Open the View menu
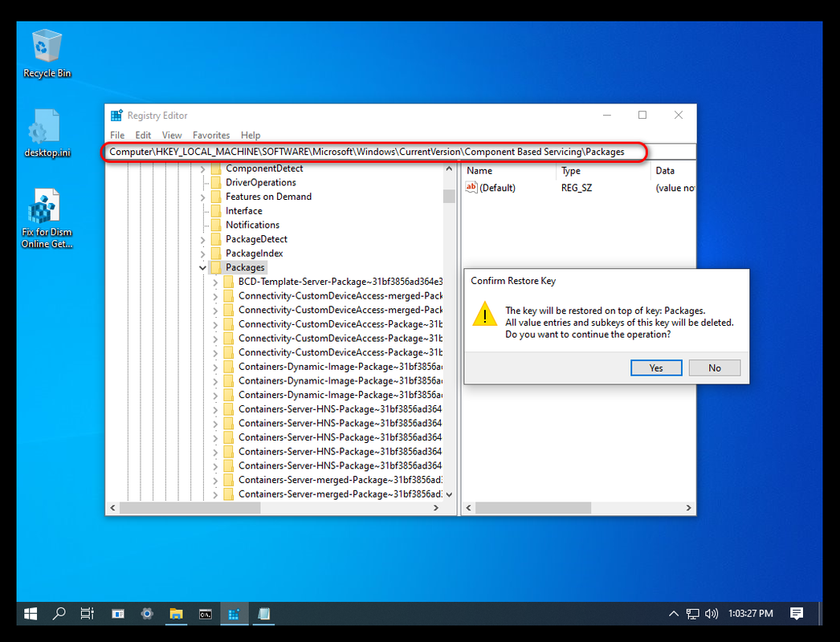 tap(172, 135)
